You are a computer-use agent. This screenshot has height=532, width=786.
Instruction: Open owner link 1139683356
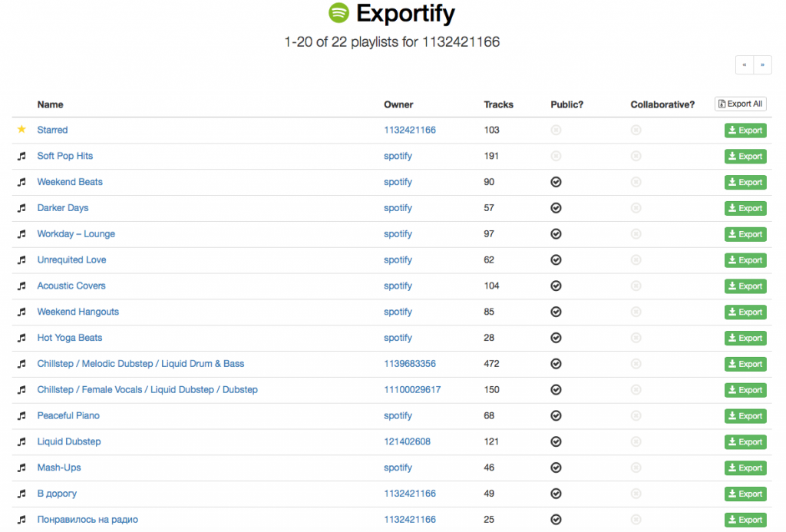tap(410, 364)
